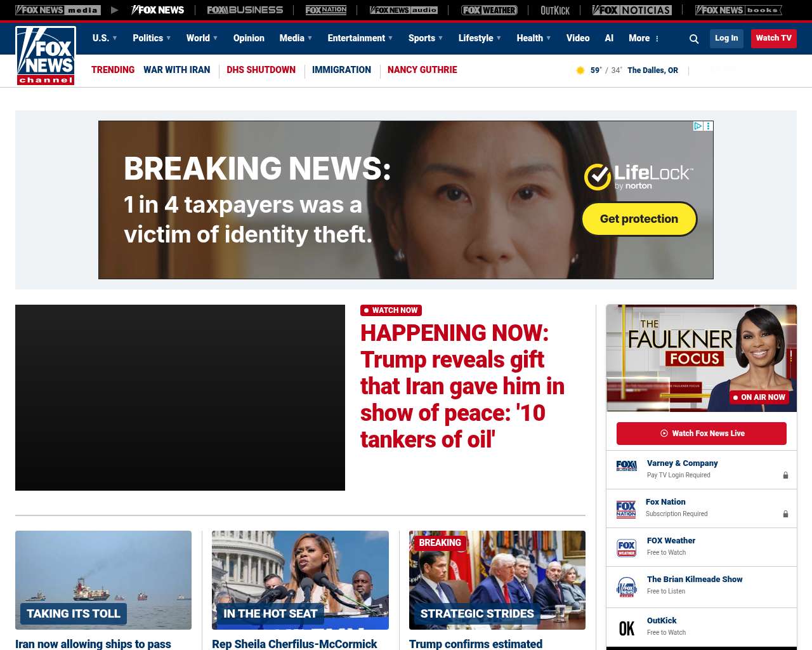Click the OutKick OK icon in sidebar

tap(626, 628)
